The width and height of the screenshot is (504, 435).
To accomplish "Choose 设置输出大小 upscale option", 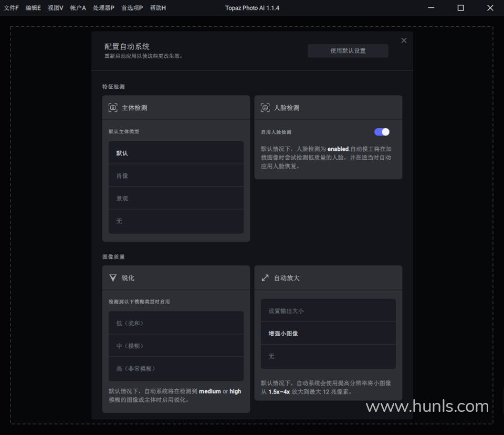I will point(328,310).
